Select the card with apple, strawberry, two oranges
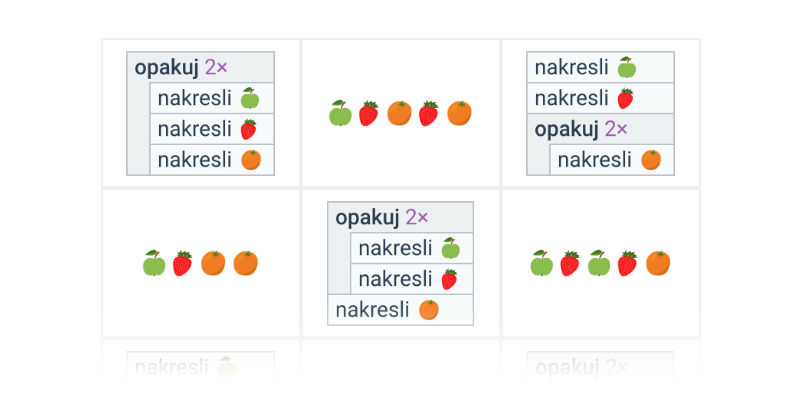This screenshot has height=400, width=800. click(201, 263)
